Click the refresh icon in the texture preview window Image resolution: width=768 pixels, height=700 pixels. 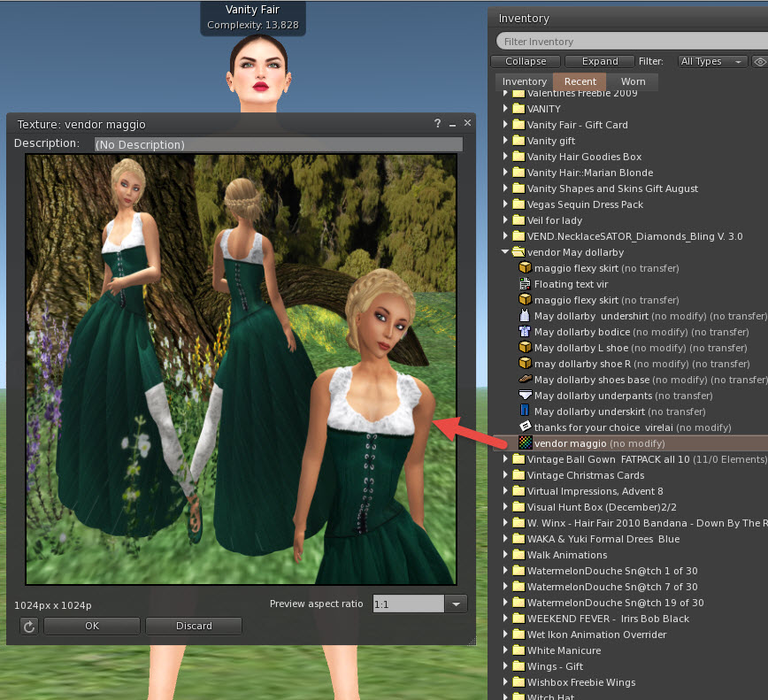point(29,626)
